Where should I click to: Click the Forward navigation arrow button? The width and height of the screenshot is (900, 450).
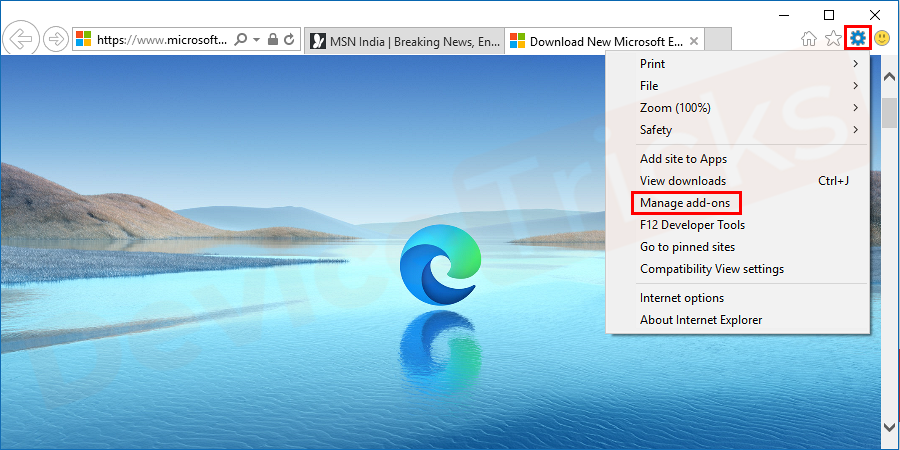pyautogui.click(x=55, y=40)
